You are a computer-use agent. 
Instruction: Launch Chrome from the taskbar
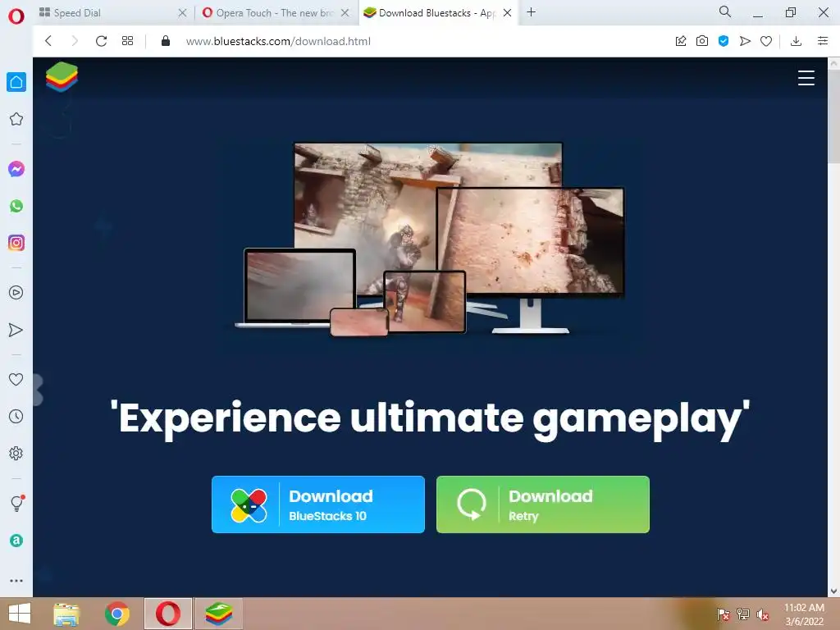(117, 614)
